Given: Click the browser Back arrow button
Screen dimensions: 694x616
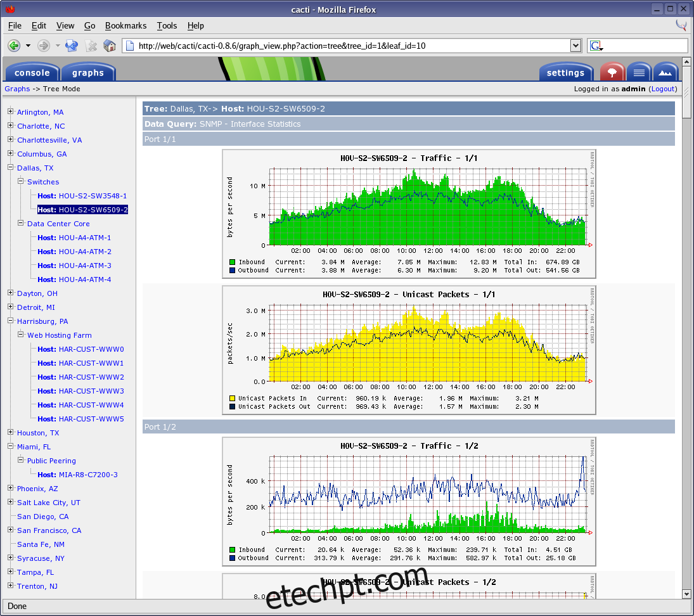Looking at the screenshot, I should (x=13, y=46).
